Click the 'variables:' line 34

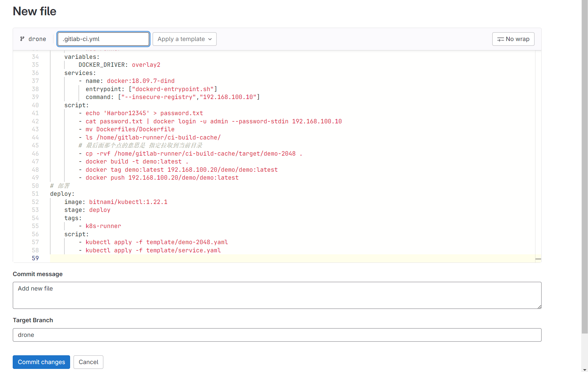click(x=82, y=57)
